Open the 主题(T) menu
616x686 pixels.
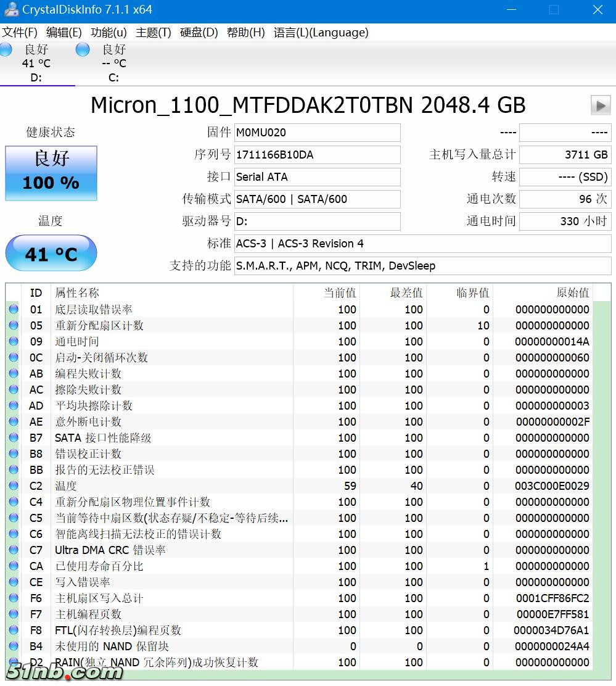(x=153, y=33)
